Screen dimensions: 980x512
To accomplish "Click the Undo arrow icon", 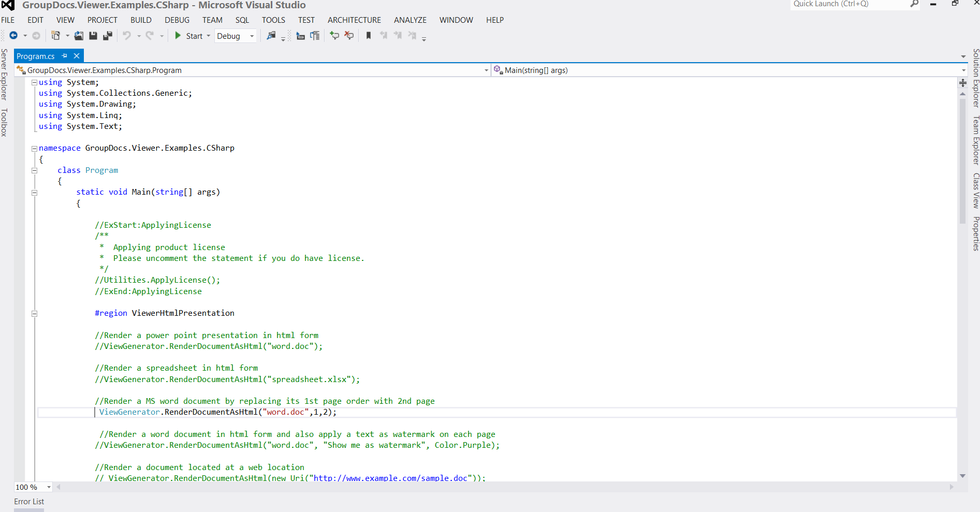I will (127, 35).
